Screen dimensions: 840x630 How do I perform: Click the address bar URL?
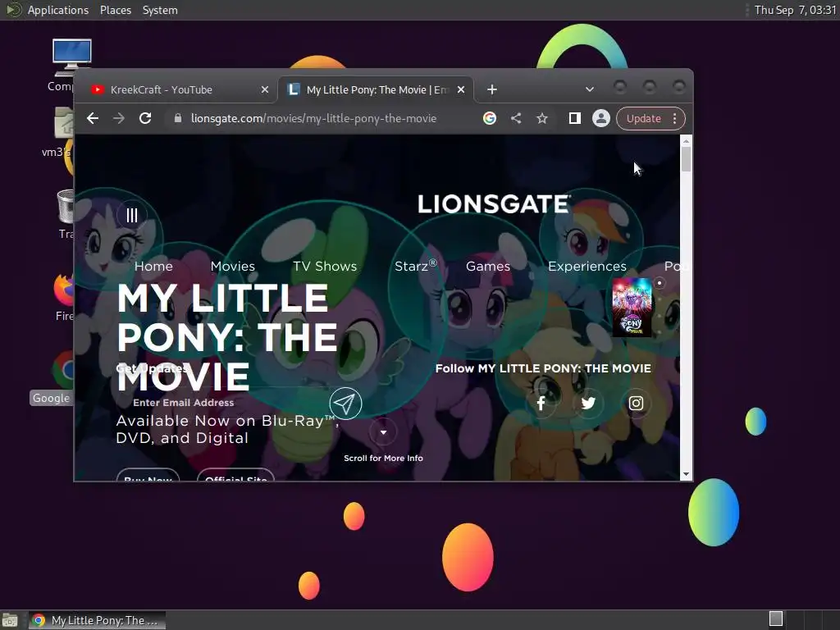(x=313, y=118)
